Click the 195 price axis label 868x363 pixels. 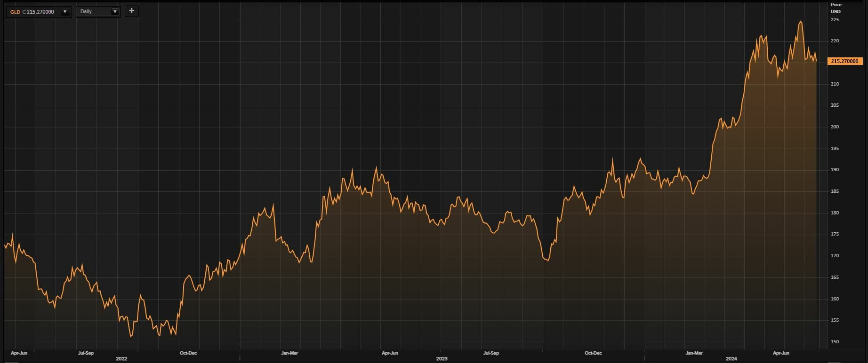[x=835, y=149]
